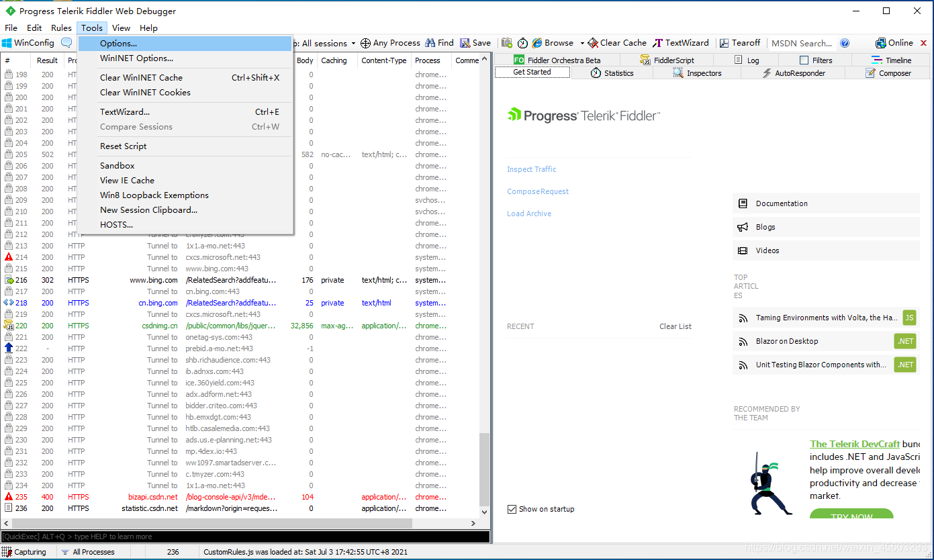934x560 pixels.
Task: Click Inspect Traffic link
Action: (532, 169)
